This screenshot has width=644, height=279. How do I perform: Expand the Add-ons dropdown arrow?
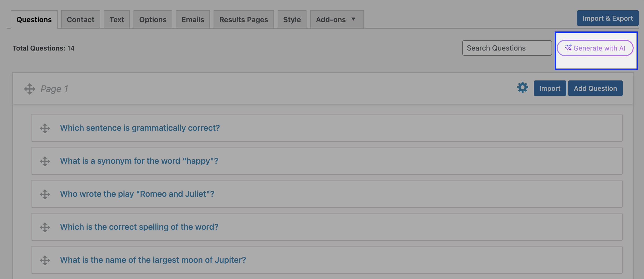pos(353,19)
